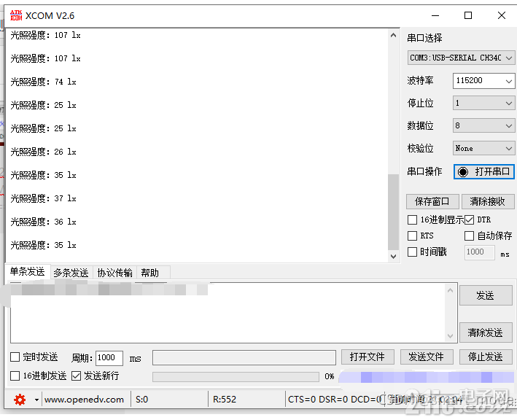This screenshot has height=420, width=517.
Task: Expand the data bits dropdown
Action: [483, 125]
